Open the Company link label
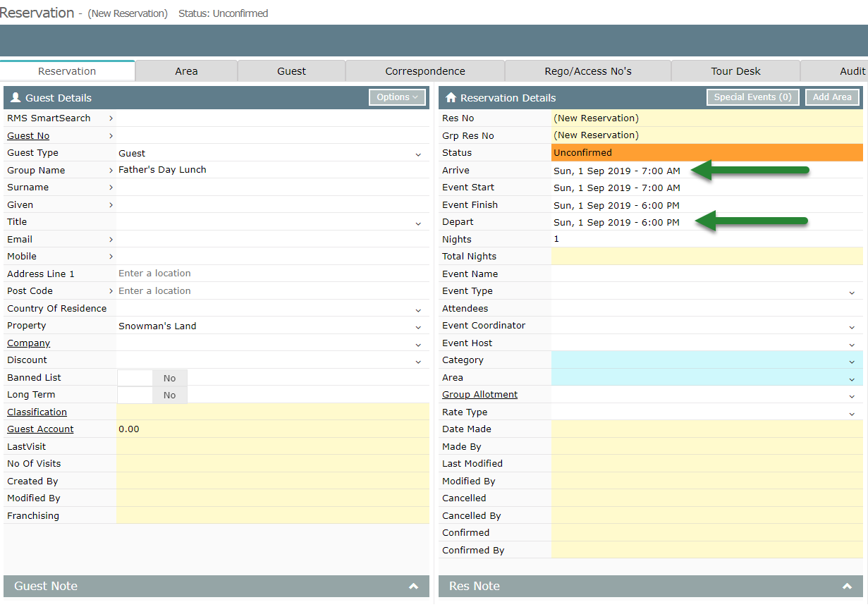This screenshot has width=868, height=607. [x=29, y=343]
